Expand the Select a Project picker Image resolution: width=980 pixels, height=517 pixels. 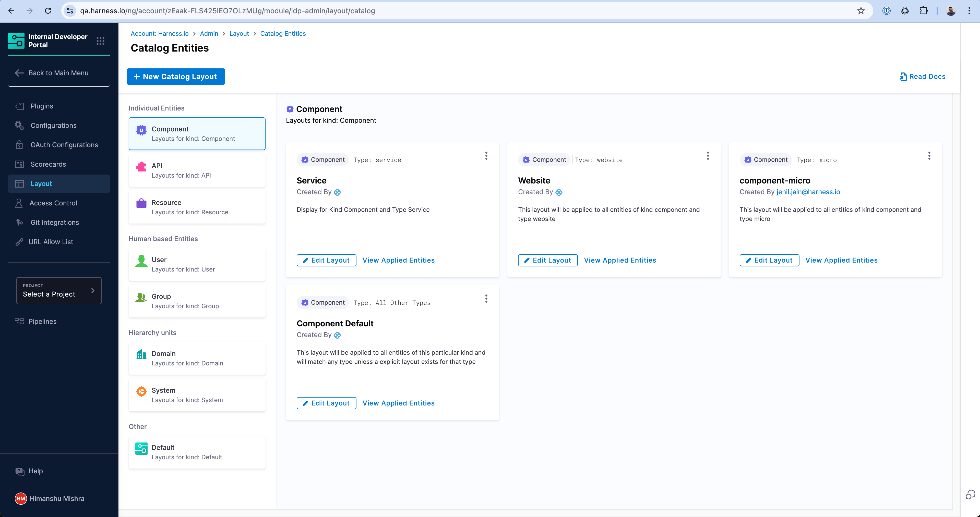click(x=59, y=290)
